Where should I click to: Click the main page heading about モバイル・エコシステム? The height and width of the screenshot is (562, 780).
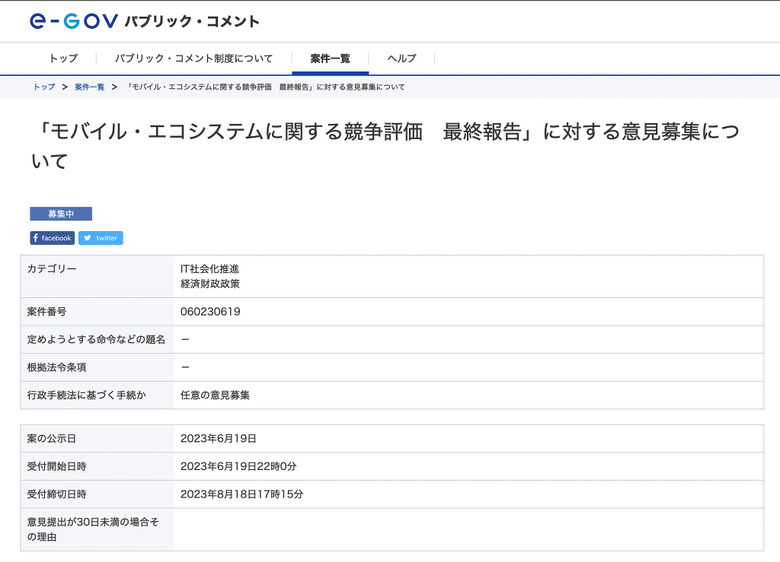384,146
